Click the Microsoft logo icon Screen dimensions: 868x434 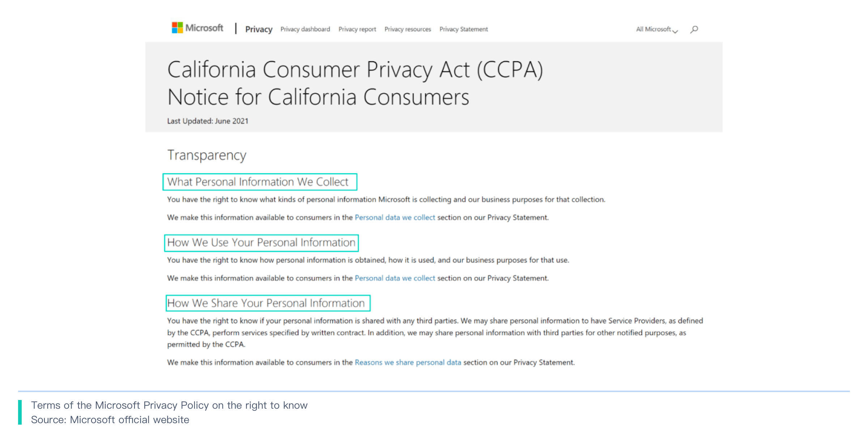tap(177, 28)
